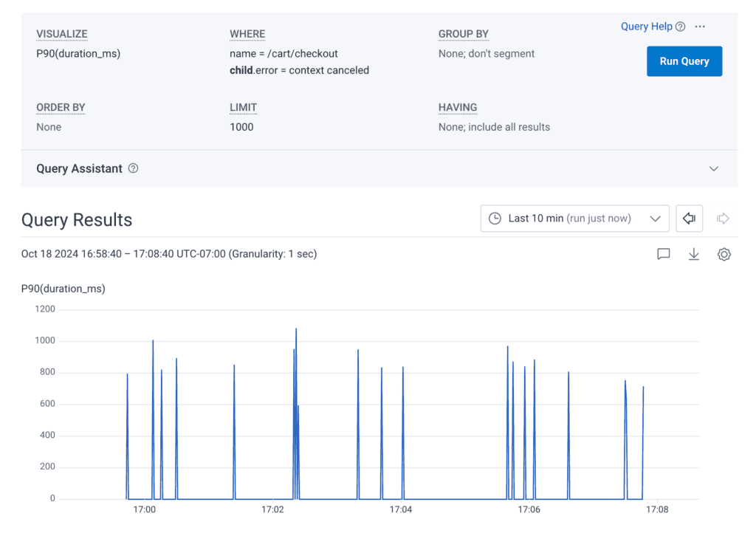756x536 pixels.
Task: Click the comment icon above the graph
Action: 663,255
